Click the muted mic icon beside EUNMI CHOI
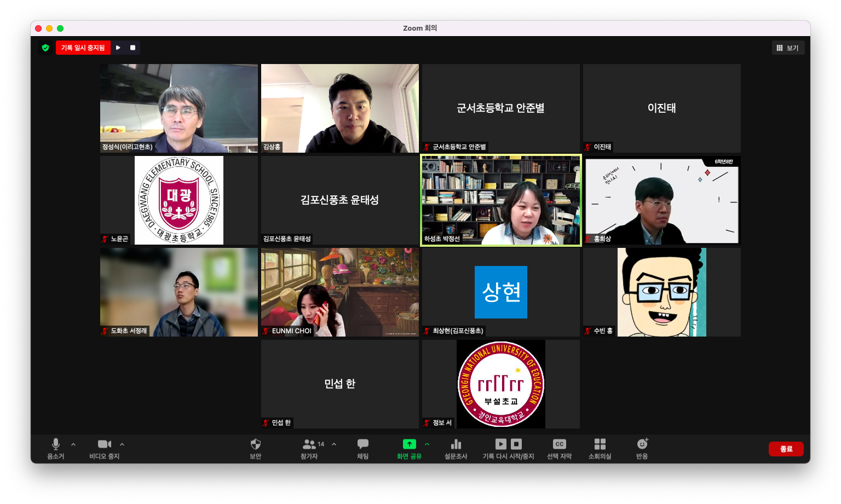 266,331
